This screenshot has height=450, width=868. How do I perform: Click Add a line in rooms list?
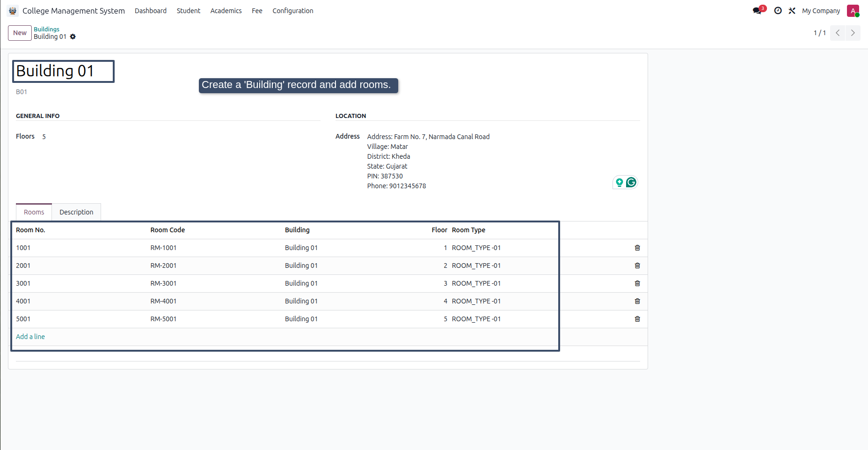(30, 337)
